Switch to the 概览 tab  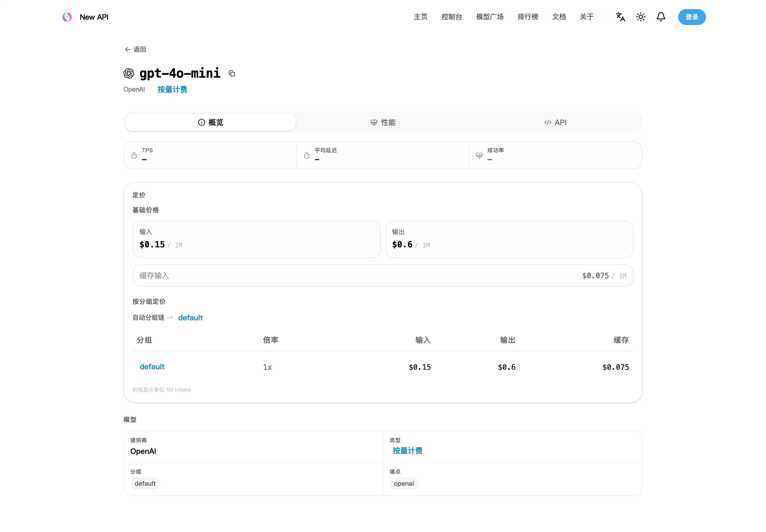[x=211, y=122]
